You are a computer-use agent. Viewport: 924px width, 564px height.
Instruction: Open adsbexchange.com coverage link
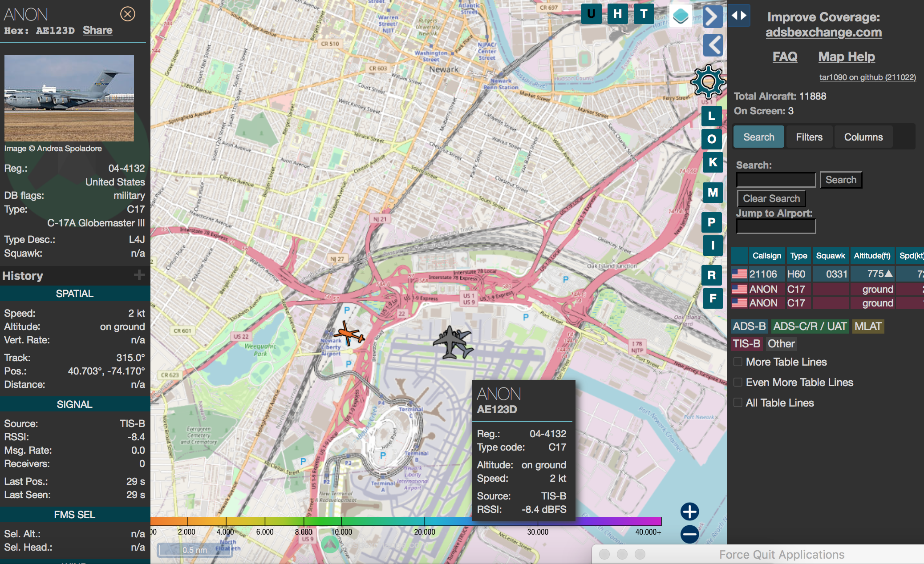coord(823,32)
